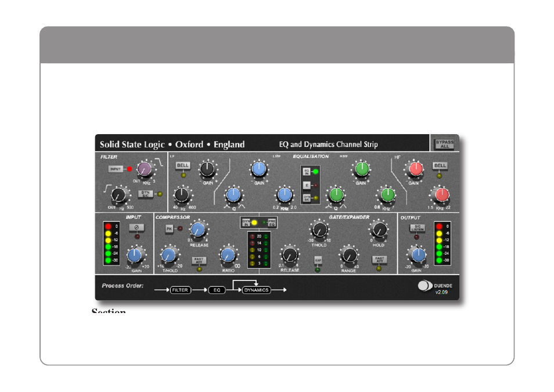Click the compressor RELEASE knob

pos(198,230)
